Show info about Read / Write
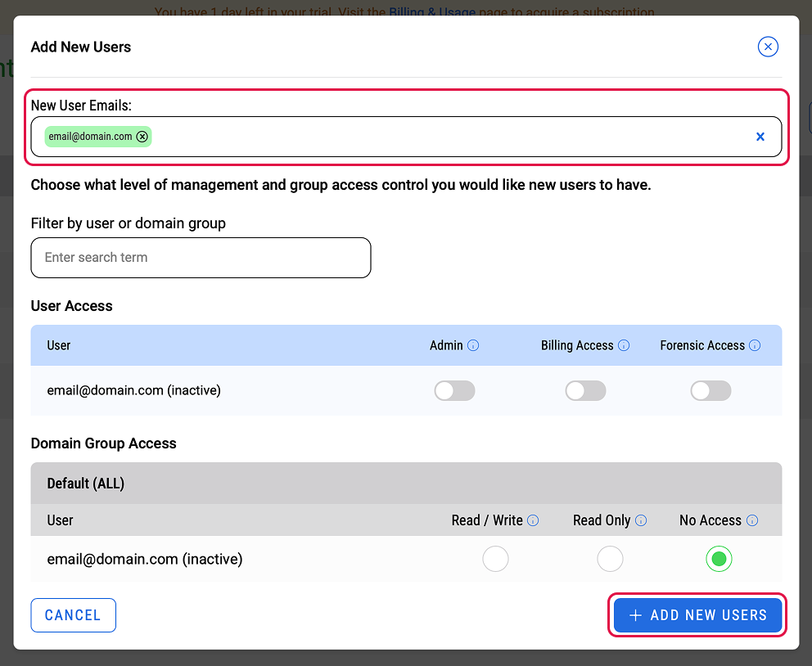This screenshot has height=666, width=812. (532, 520)
